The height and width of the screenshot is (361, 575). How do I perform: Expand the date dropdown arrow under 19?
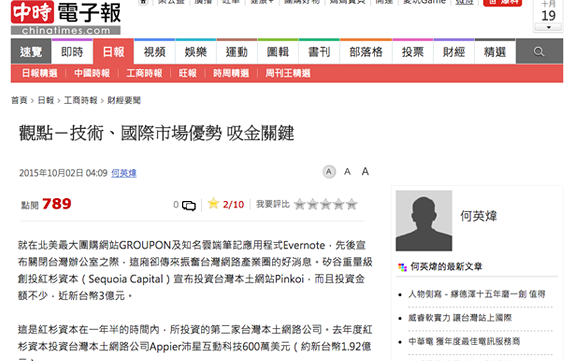pyautogui.click(x=549, y=28)
